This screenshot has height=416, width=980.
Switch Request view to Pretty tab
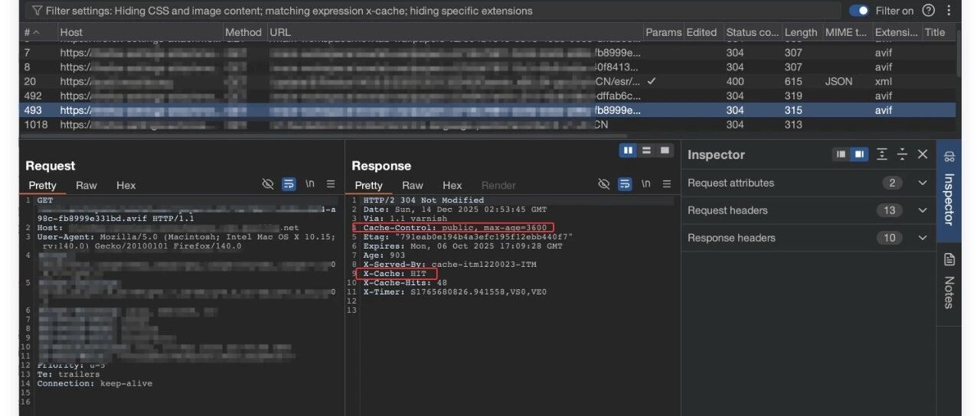click(x=42, y=185)
